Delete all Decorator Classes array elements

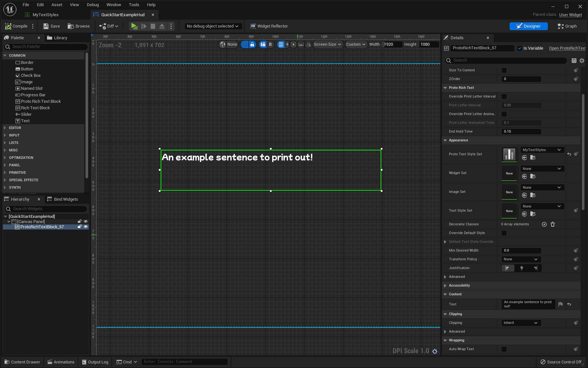coord(553,224)
